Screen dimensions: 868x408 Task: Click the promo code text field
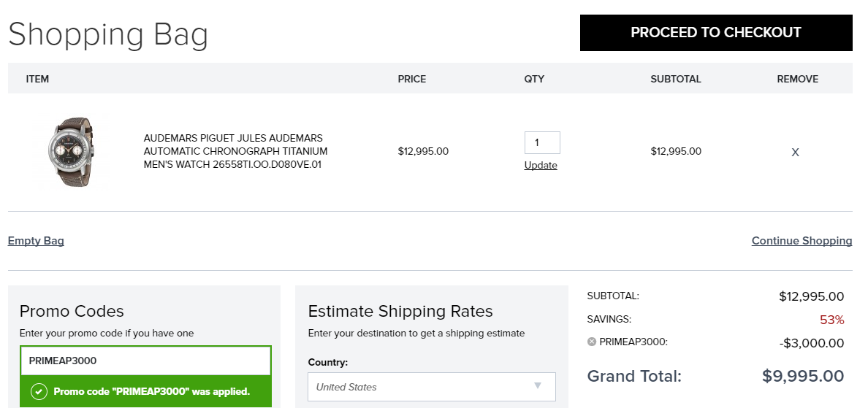[145, 361]
